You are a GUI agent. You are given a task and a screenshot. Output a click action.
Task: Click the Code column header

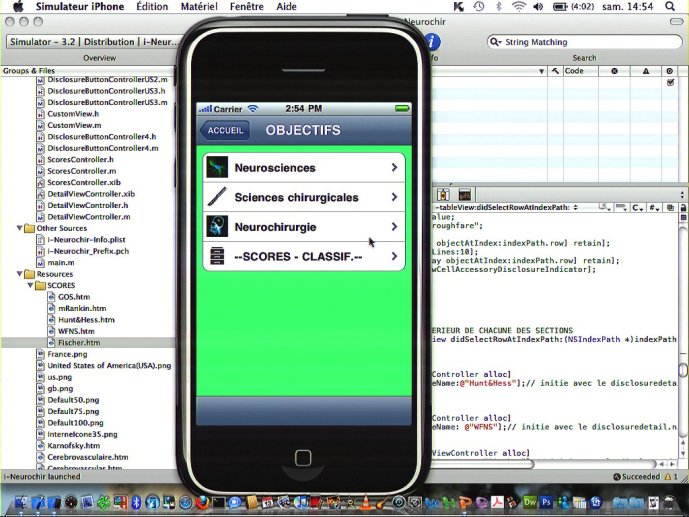tap(580, 71)
